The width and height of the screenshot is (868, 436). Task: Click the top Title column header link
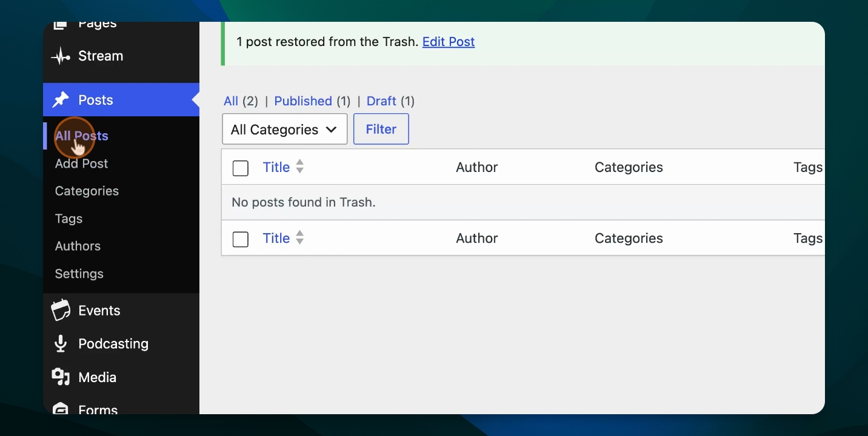click(x=276, y=167)
